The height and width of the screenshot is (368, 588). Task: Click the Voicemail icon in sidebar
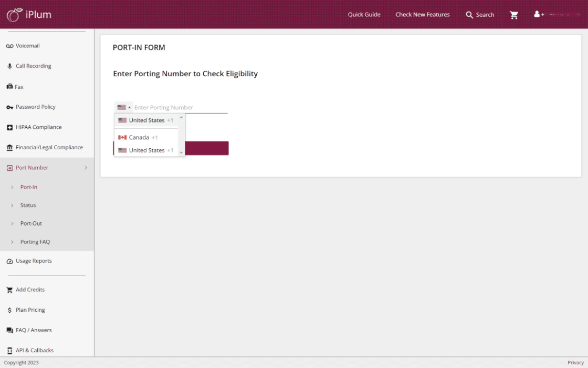[x=9, y=46]
